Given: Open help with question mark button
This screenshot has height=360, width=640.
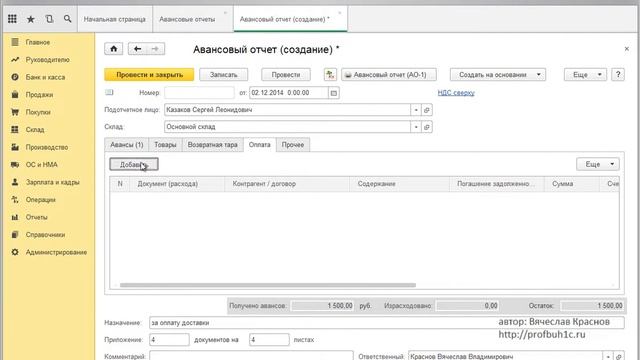Looking at the screenshot, I should tap(618, 75).
